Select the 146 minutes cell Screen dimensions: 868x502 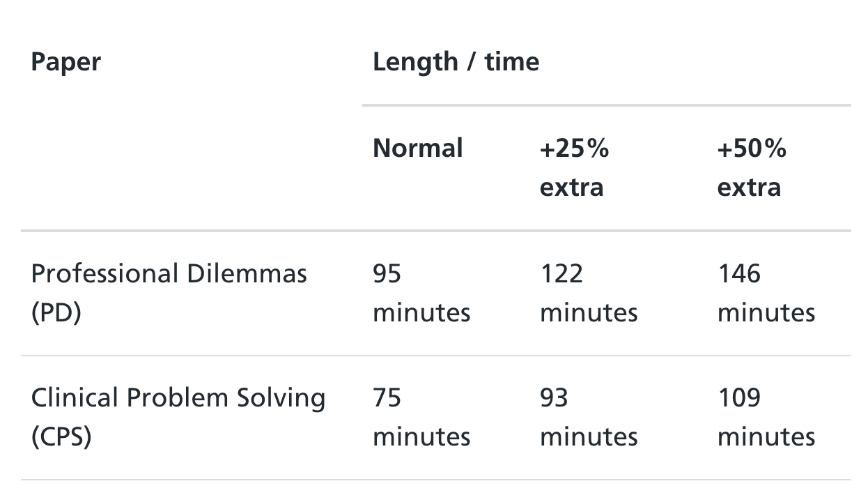(766, 293)
